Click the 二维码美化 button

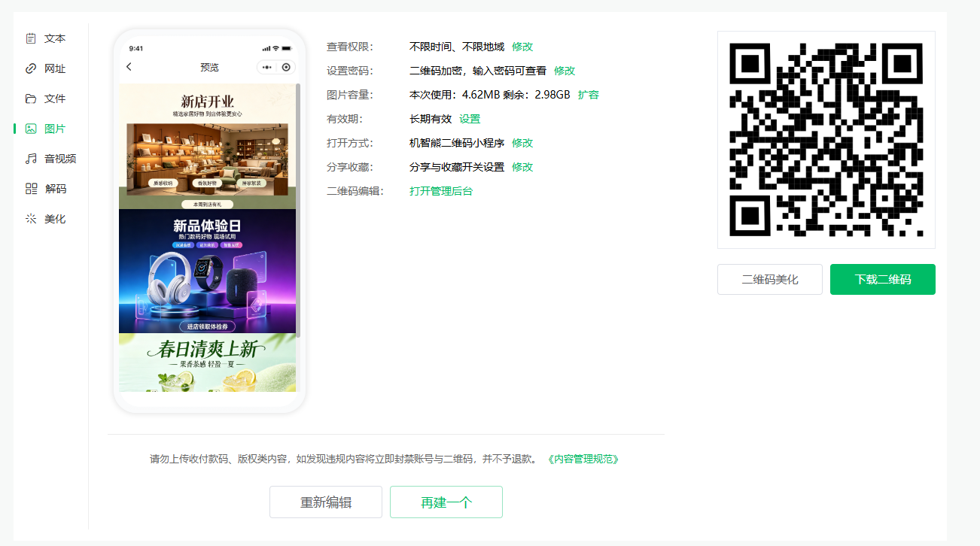point(770,279)
